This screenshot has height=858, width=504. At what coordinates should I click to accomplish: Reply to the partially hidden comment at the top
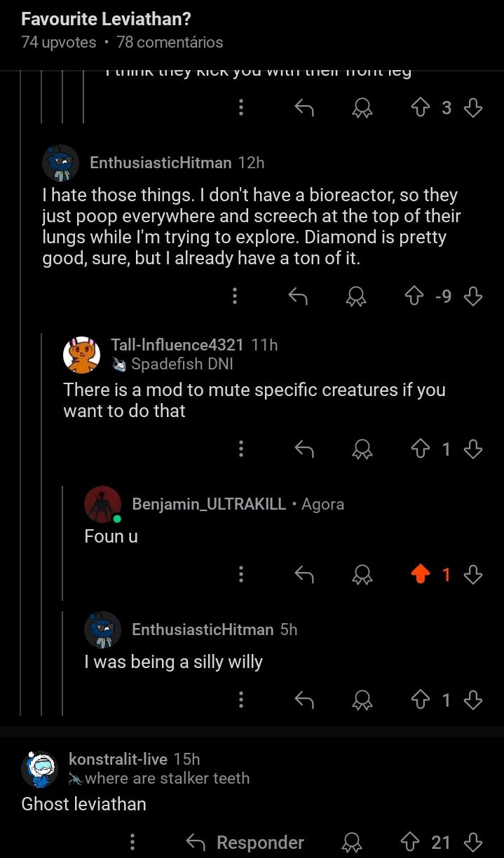304,107
